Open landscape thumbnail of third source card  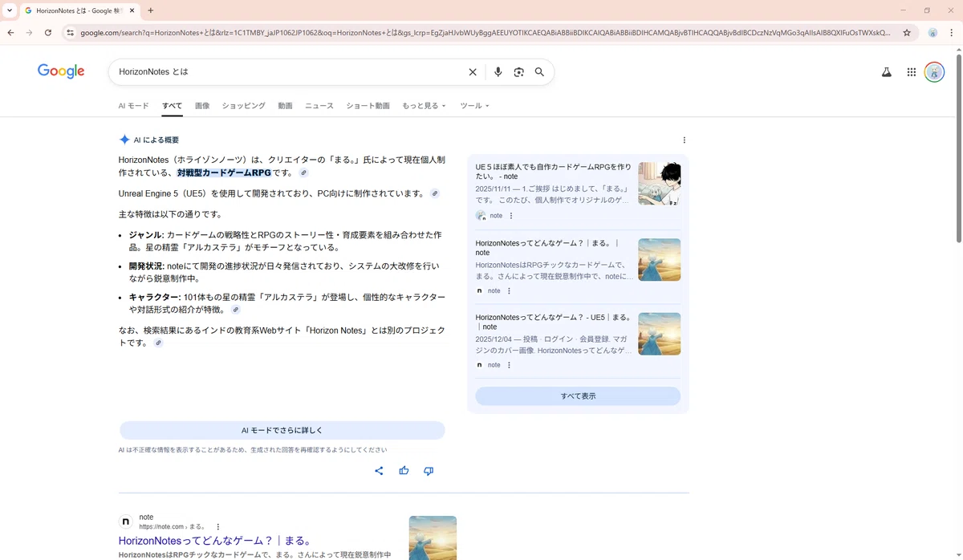(660, 334)
